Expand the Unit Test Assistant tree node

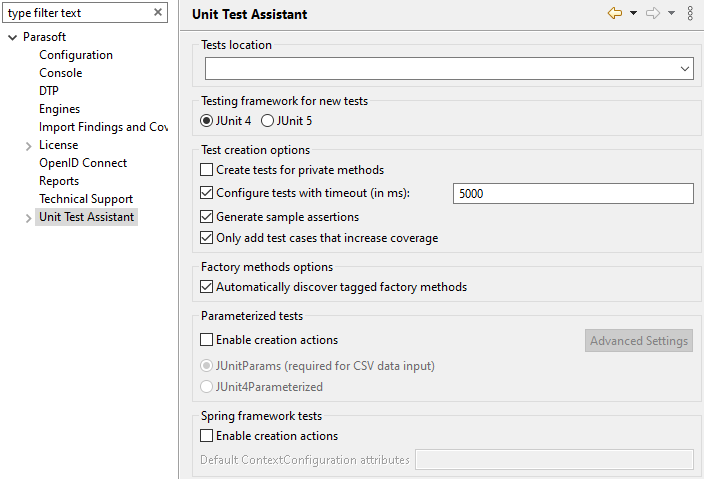click(29, 218)
